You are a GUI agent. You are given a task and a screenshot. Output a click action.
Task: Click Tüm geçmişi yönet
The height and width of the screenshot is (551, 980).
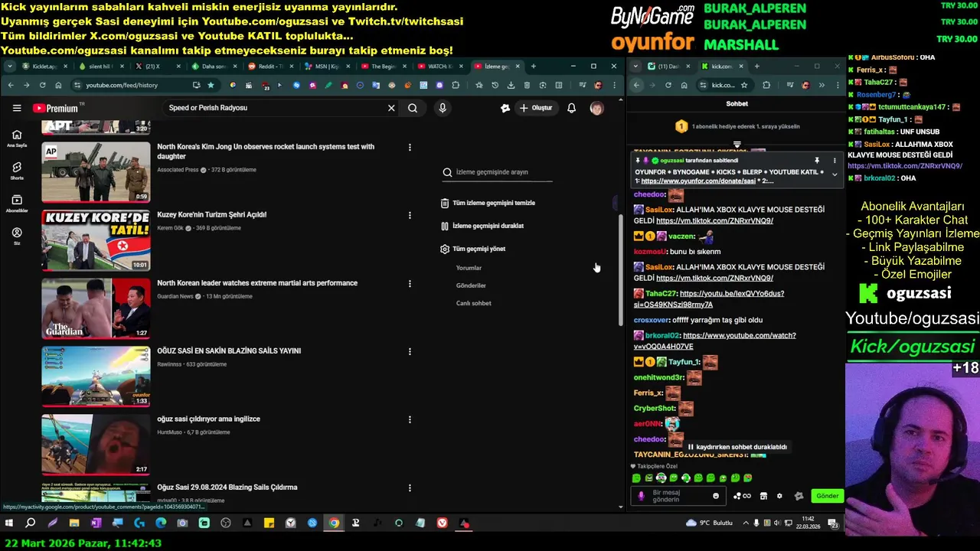(x=472, y=249)
